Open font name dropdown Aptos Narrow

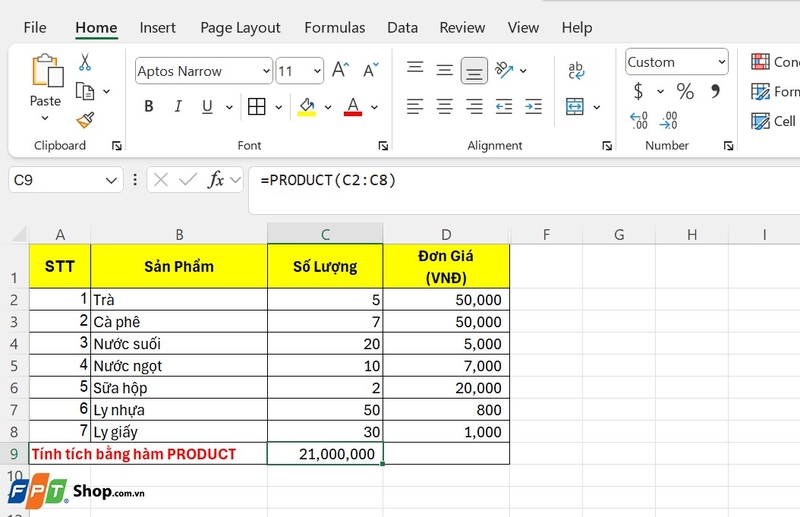click(266, 70)
